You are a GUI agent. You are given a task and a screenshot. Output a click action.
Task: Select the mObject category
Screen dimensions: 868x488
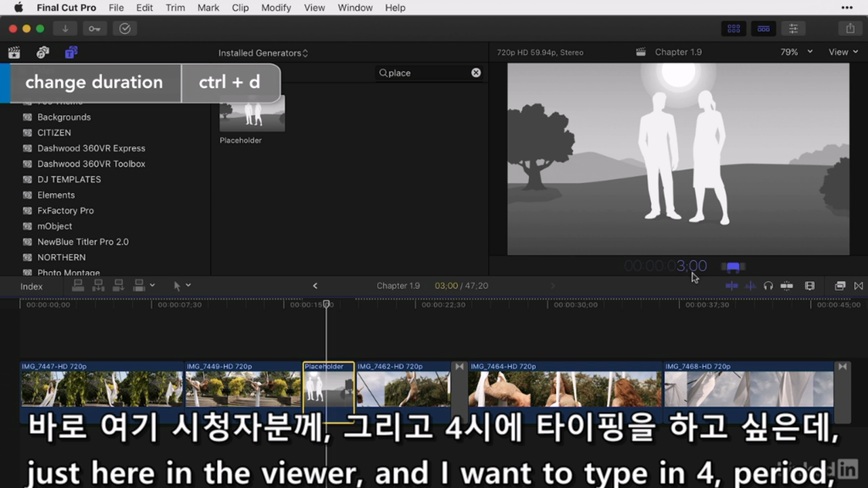[x=55, y=226]
